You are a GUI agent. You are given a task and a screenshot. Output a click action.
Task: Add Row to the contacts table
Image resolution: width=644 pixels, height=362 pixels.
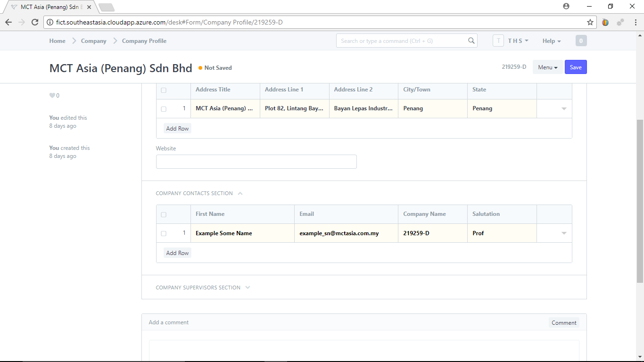(x=177, y=253)
